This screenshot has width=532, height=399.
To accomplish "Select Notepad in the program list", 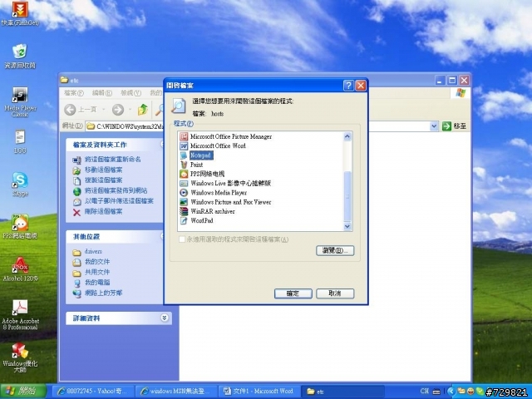I will 196,155.
